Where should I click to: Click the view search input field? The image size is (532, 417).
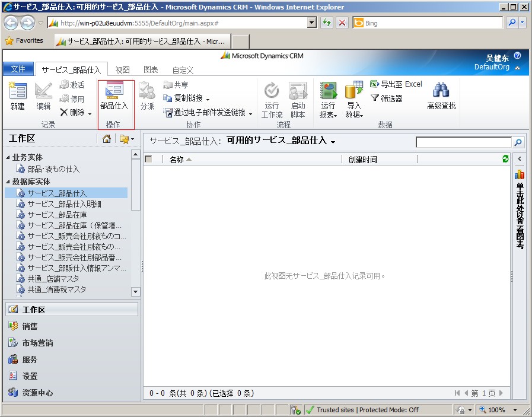(x=463, y=142)
